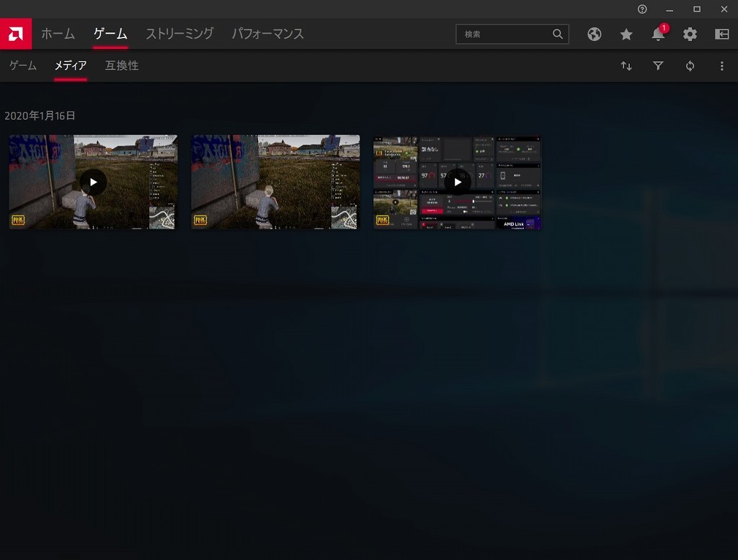The width and height of the screenshot is (738, 560).
Task: Open the second PUBG screenshot thumbnail
Action: click(275, 182)
